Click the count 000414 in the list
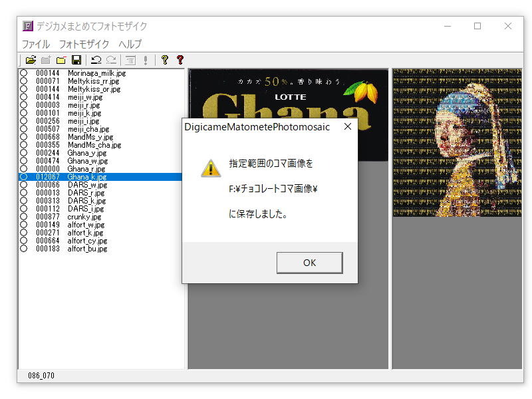532x399 pixels. click(48, 97)
